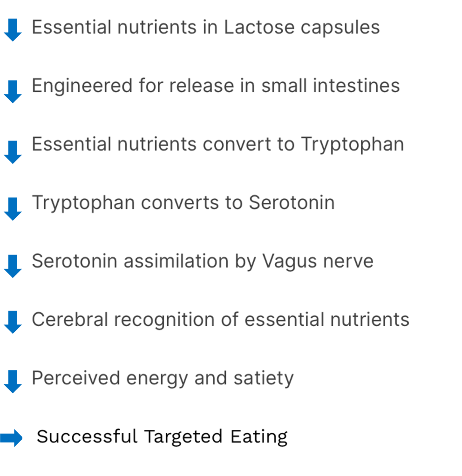Click Cerebral recognition of essential nutrients line
The width and height of the screenshot is (462, 476).
tap(220, 320)
